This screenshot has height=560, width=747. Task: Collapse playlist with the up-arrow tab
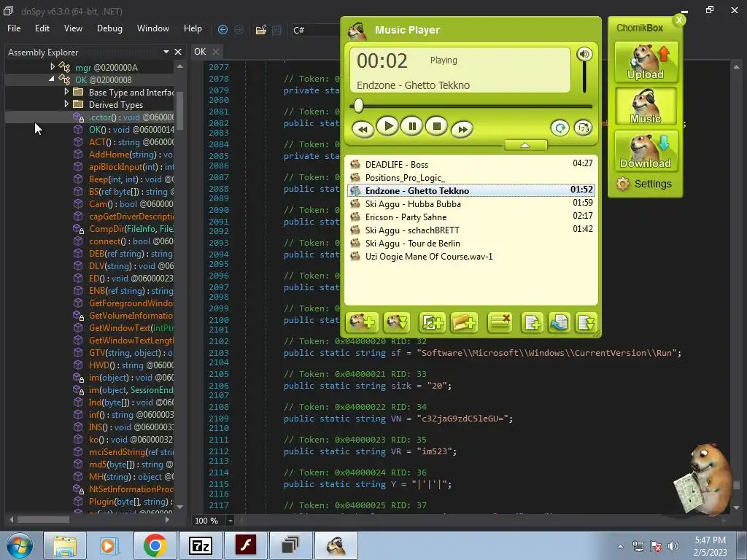[525, 145]
